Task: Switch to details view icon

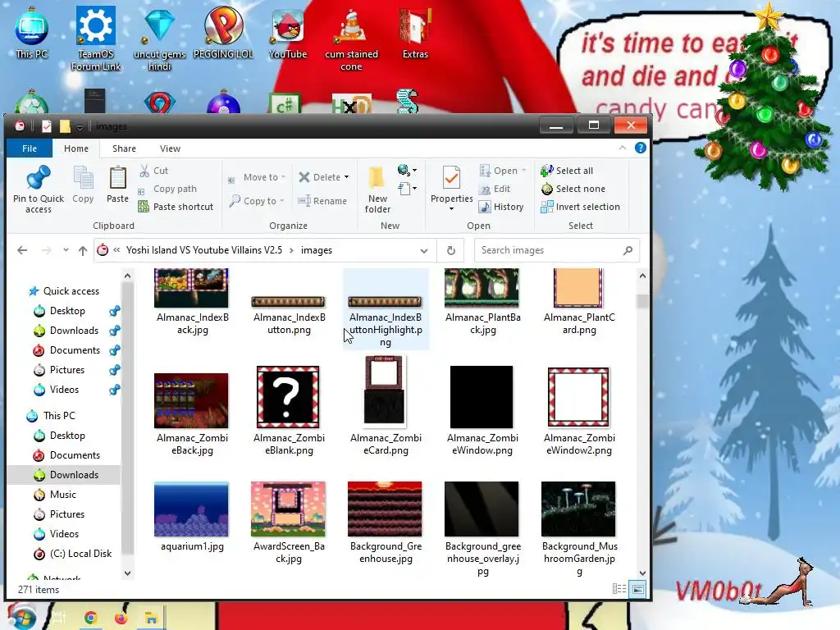Action: pyautogui.click(x=619, y=589)
